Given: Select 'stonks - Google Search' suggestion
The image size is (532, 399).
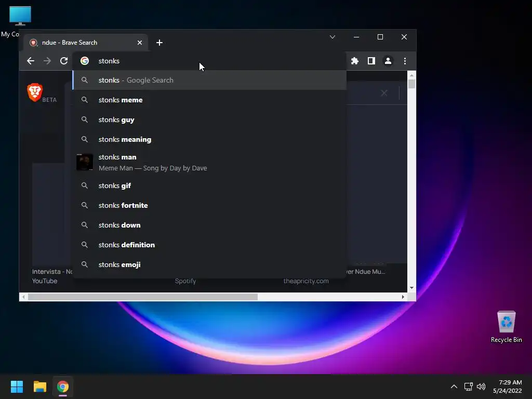Looking at the screenshot, I should pyautogui.click(x=209, y=80).
